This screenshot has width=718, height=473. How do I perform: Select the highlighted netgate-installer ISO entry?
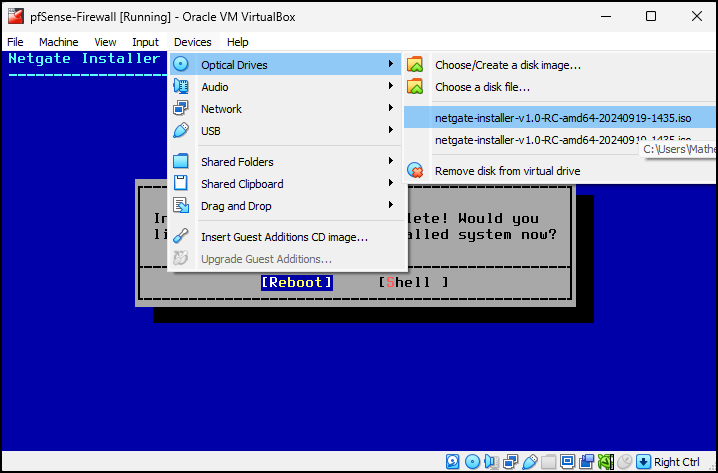click(561, 118)
